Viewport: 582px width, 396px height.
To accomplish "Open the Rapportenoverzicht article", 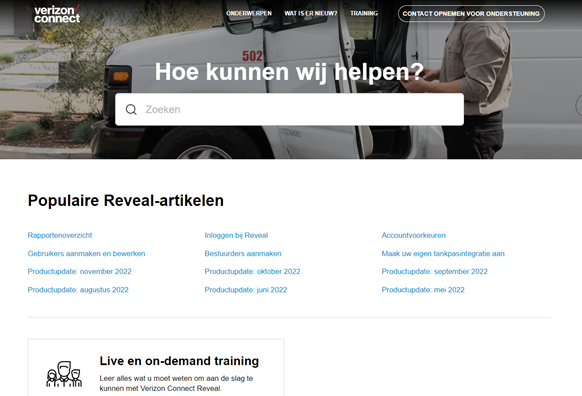I will 60,235.
